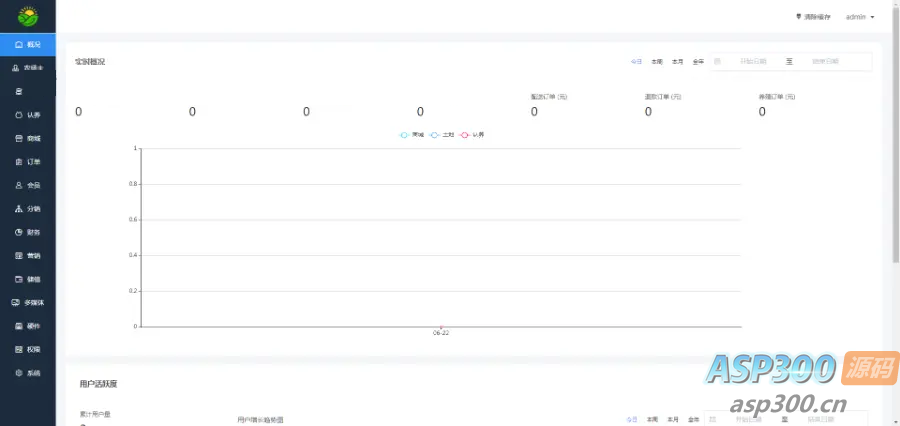Screen dimensions: 900x426
Task: Expand the admin account dropdown
Action: 860,17
